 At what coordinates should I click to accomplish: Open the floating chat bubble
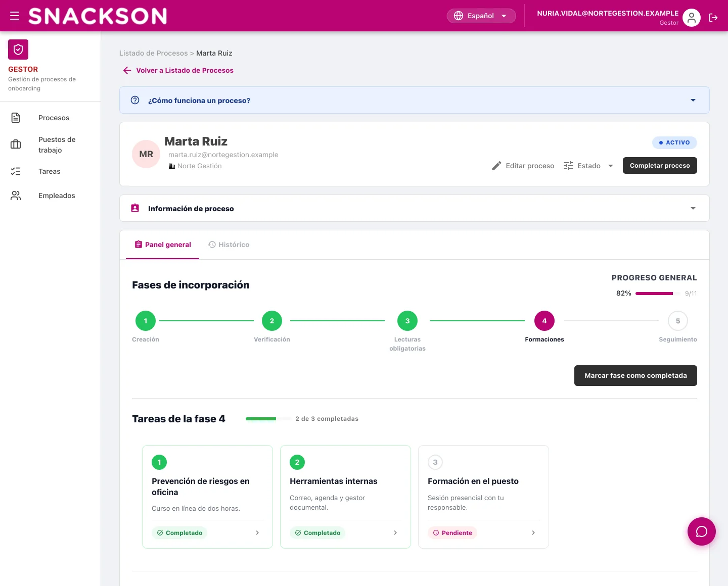[701, 531]
